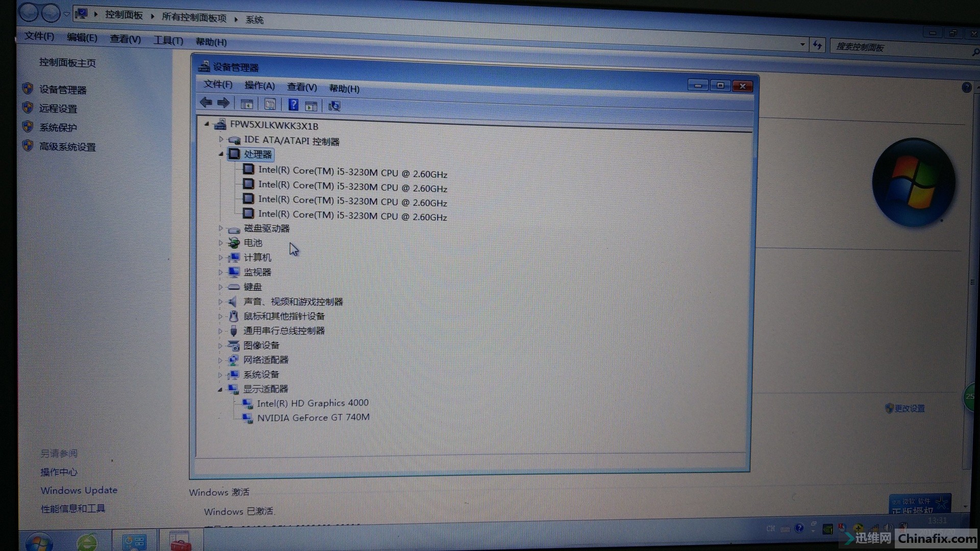The image size is (980, 551).
Task: Open 远程设置 link
Action: (58, 109)
